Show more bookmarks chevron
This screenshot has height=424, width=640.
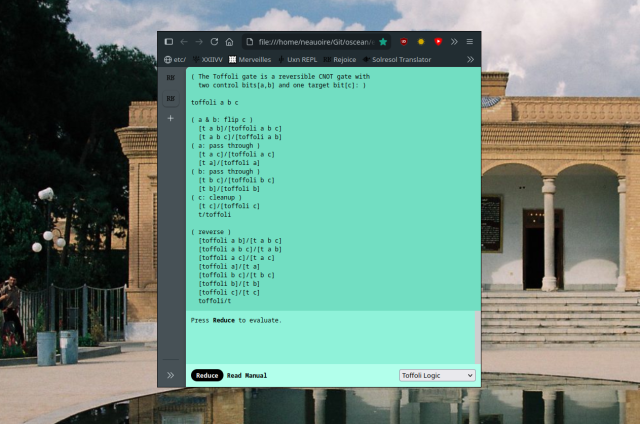click(x=470, y=60)
